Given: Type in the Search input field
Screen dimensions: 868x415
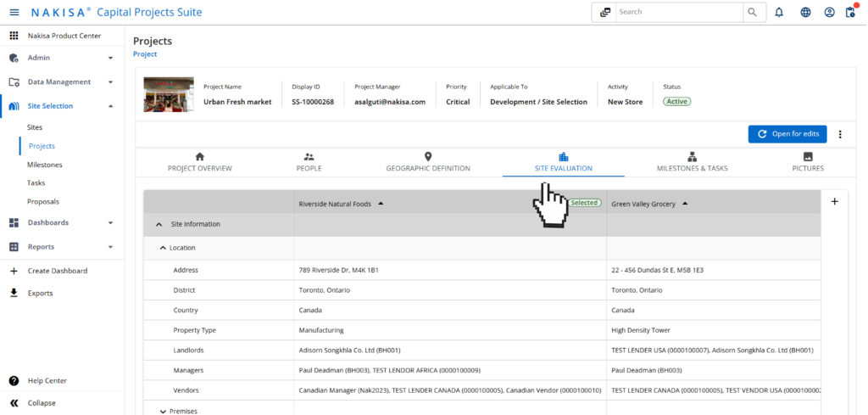Looking at the screenshot, I should (x=678, y=13).
